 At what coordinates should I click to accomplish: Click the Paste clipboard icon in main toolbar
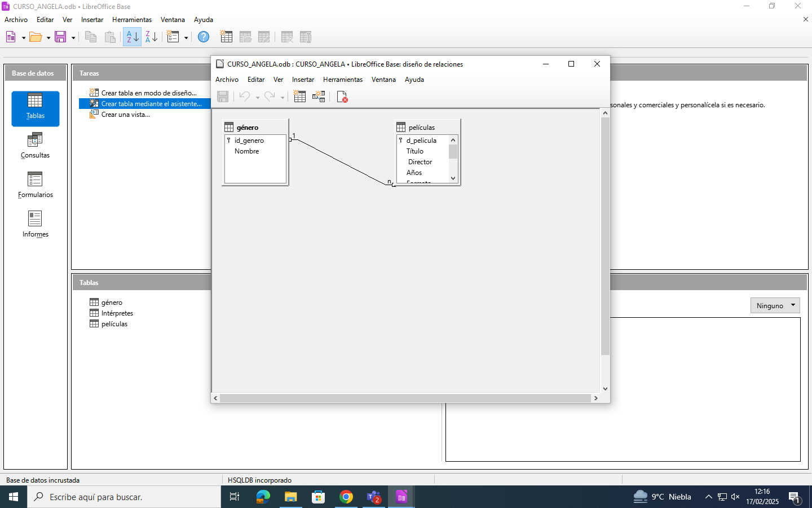pos(110,37)
